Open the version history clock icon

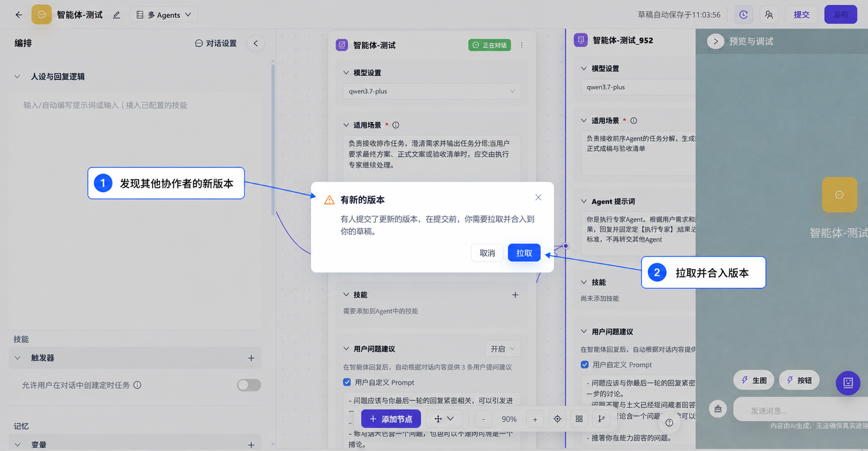tap(743, 14)
